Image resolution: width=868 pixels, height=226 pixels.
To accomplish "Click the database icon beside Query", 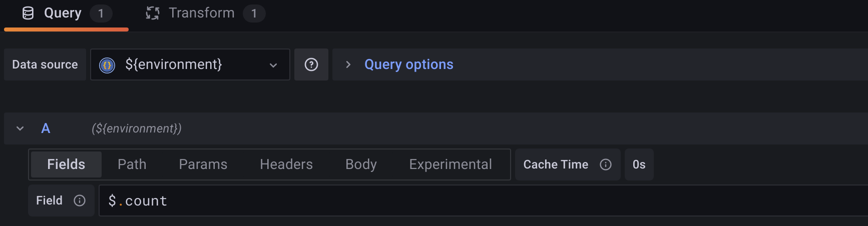I will pos(28,13).
